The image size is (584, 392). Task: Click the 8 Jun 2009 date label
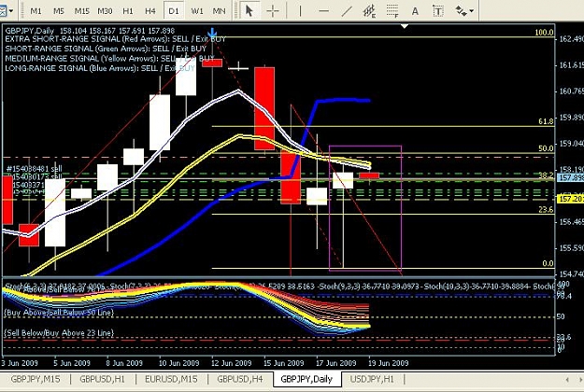[124, 363]
